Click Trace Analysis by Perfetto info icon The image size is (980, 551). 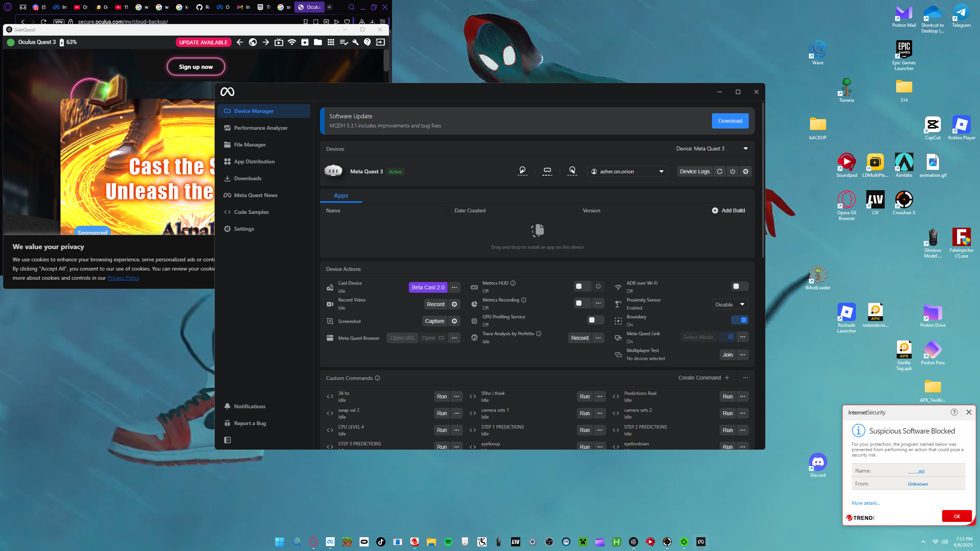pyautogui.click(x=539, y=334)
